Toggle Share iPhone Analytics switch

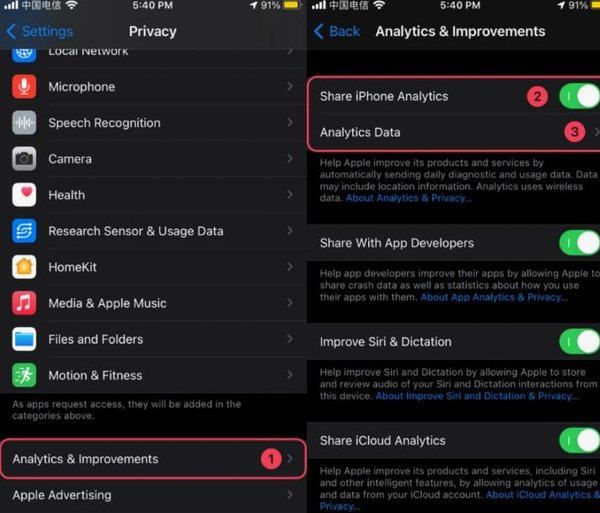(579, 96)
